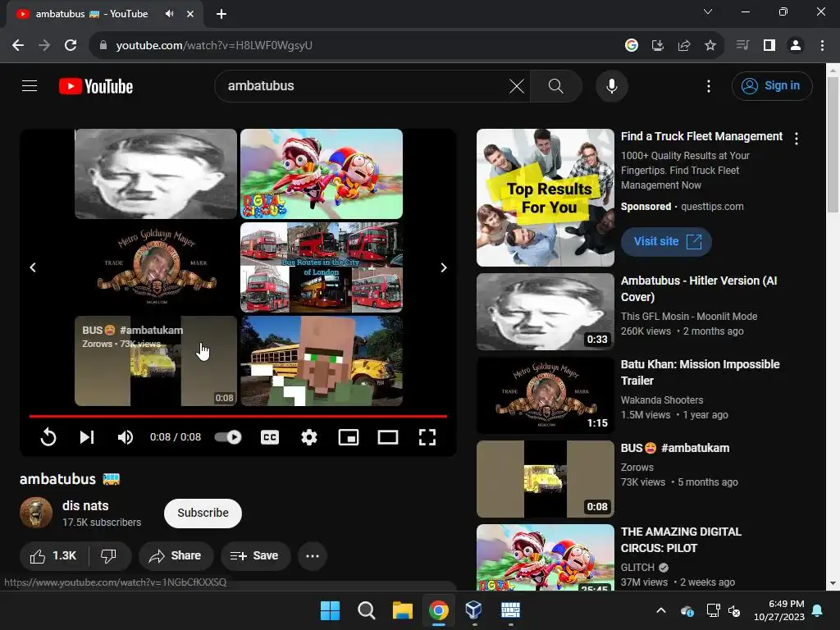Screen dimensions: 840x630
Task: Enter full screen mode
Action: 427,437
